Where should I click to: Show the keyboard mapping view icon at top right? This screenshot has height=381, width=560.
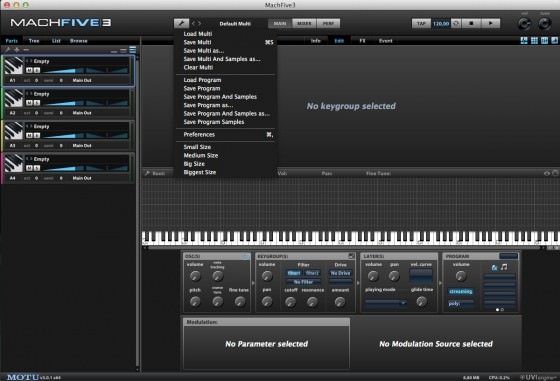(524, 41)
